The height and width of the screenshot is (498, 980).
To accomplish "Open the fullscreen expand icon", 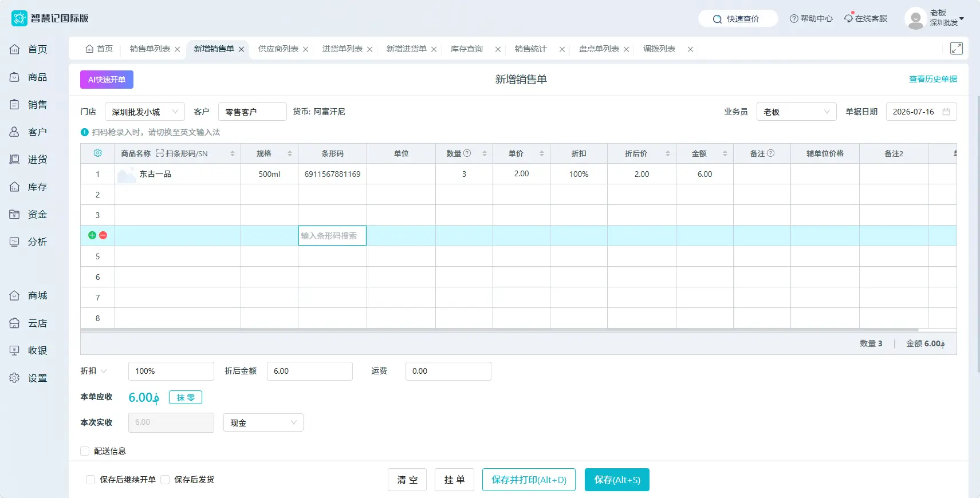I will (x=957, y=49).
